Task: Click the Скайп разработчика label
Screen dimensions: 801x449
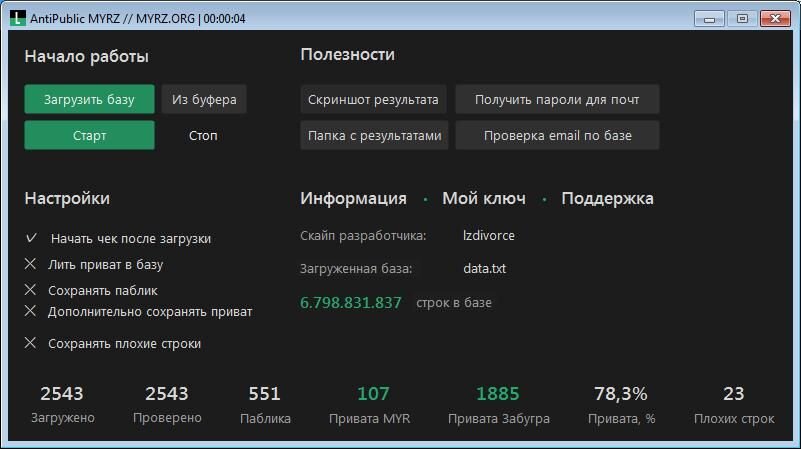Action: point(363,235)
